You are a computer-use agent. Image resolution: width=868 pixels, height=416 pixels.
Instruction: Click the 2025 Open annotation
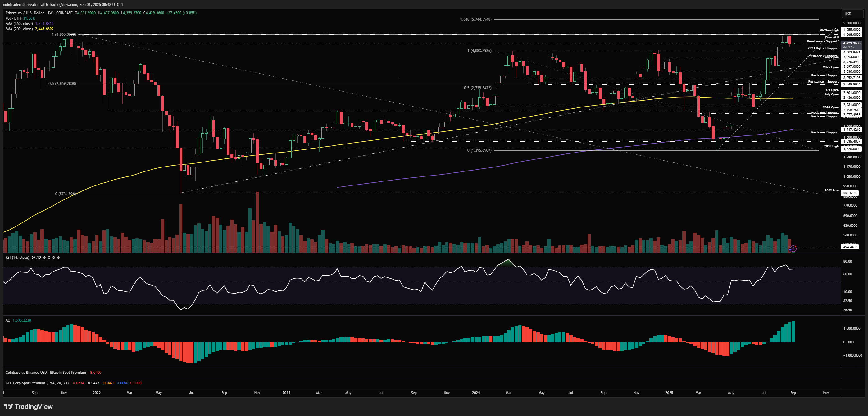pos(831,67)
